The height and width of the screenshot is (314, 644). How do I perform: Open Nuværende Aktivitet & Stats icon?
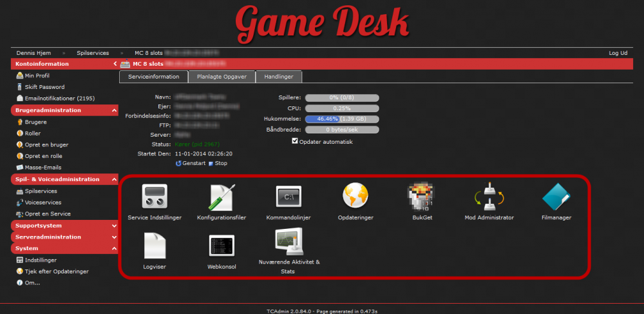click(289, 244)
